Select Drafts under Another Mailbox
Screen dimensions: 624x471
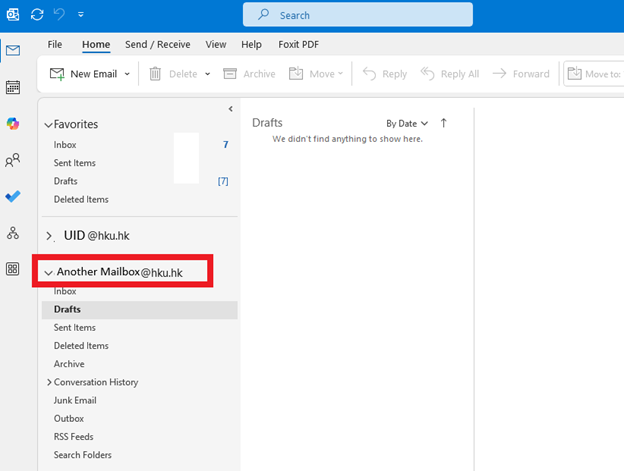point(139,309)
